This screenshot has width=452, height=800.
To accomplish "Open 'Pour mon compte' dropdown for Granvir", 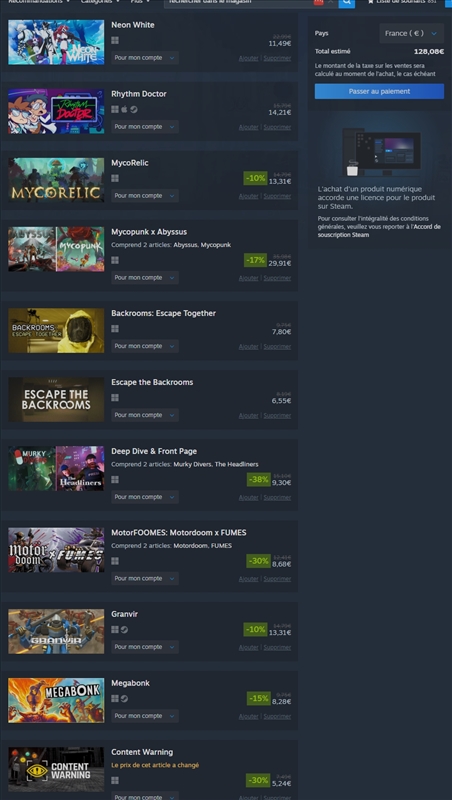I will click(x=145, y=647).
